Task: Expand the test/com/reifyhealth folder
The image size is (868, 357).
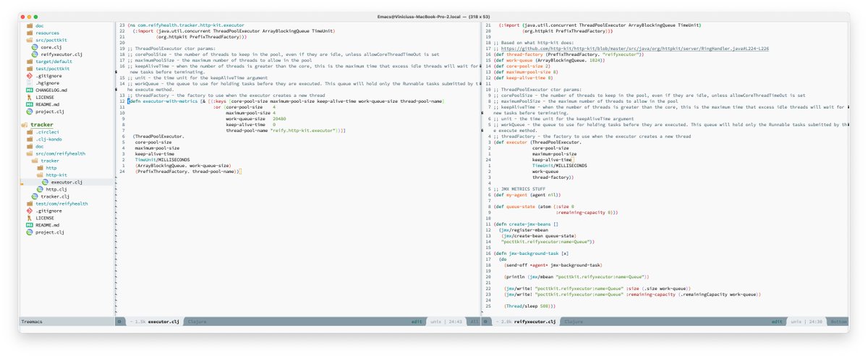Action: [61, 203]
